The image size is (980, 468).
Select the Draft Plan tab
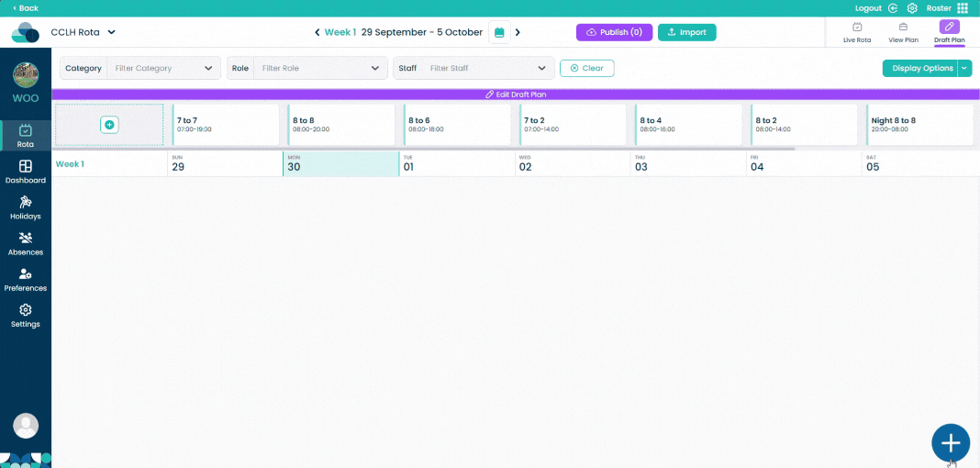coord(950,32)
